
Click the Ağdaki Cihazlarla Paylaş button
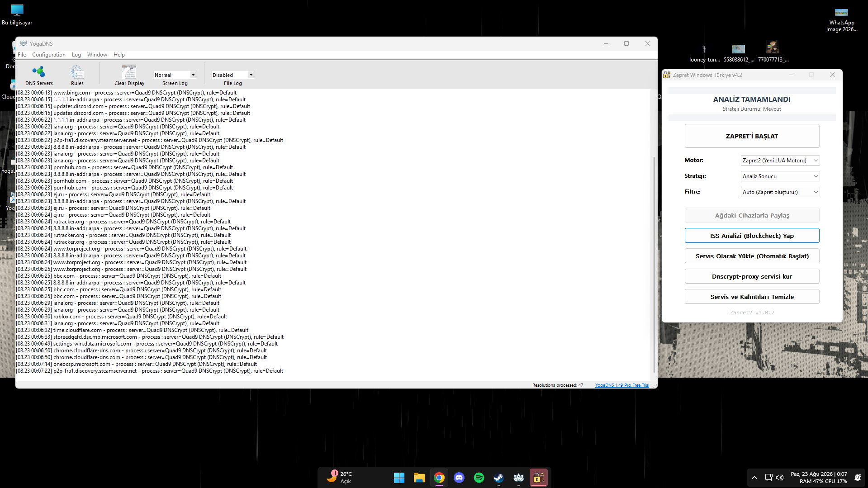752,215
